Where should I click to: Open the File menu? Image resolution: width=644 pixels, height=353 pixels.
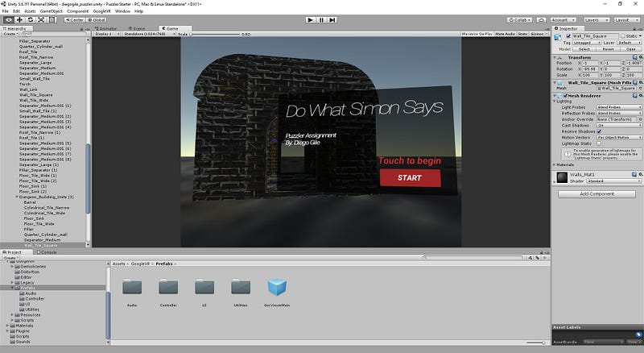click(x=6, y=11)
